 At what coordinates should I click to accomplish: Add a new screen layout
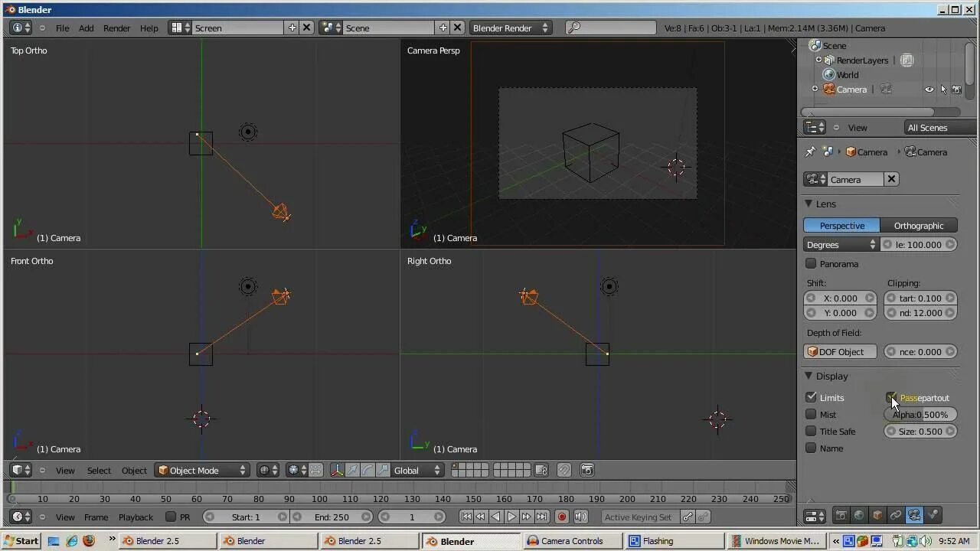292,28
